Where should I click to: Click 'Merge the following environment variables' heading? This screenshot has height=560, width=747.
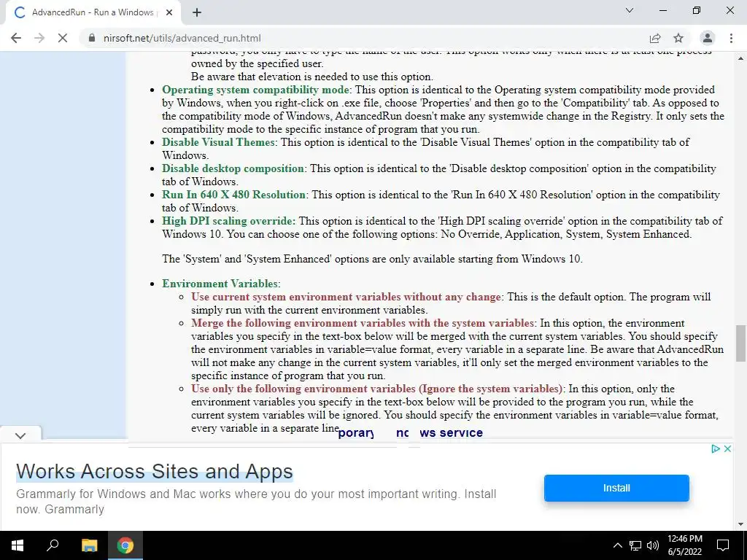363,323
